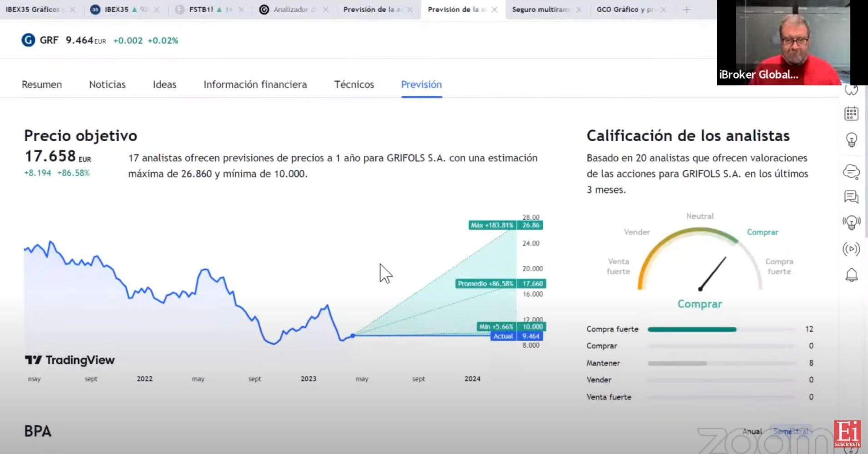
Task: Open the Ideas section tab
Action: point(164,84)
